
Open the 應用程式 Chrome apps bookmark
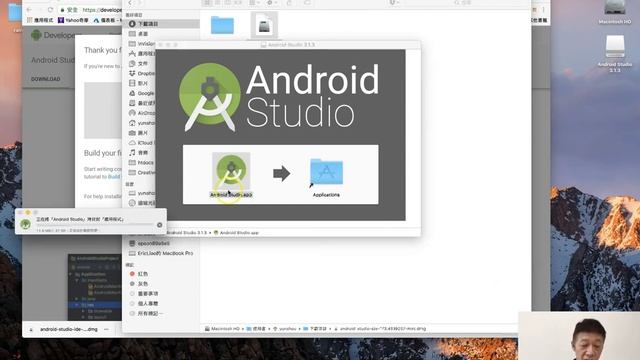click(40, 20)
